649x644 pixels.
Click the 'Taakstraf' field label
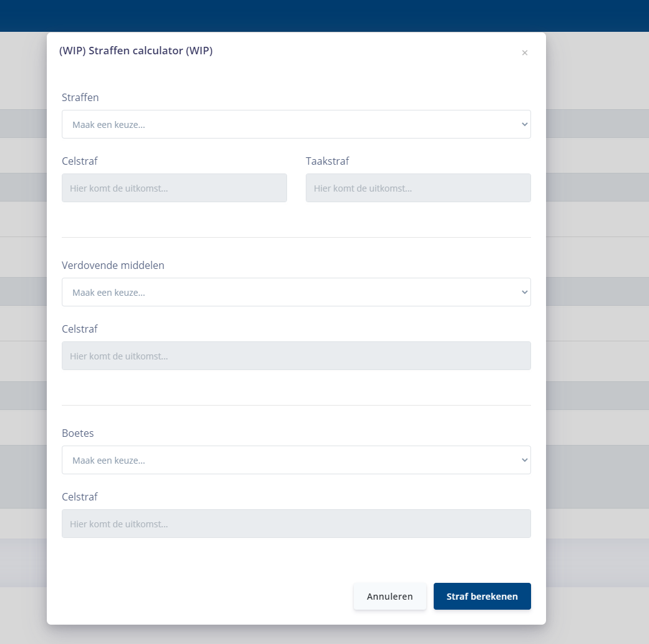(327, 161)
